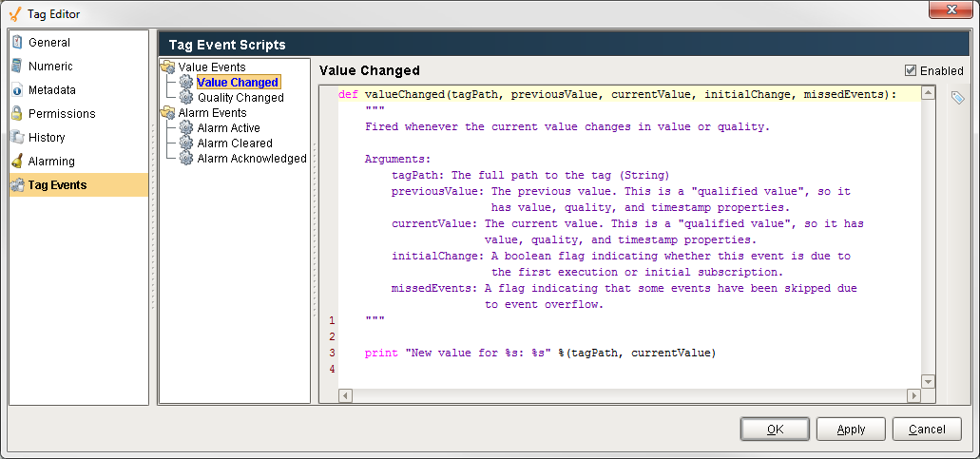The image size is (980, 459).
Task: Switch to the Permissions tab
Action: point(79,114)
